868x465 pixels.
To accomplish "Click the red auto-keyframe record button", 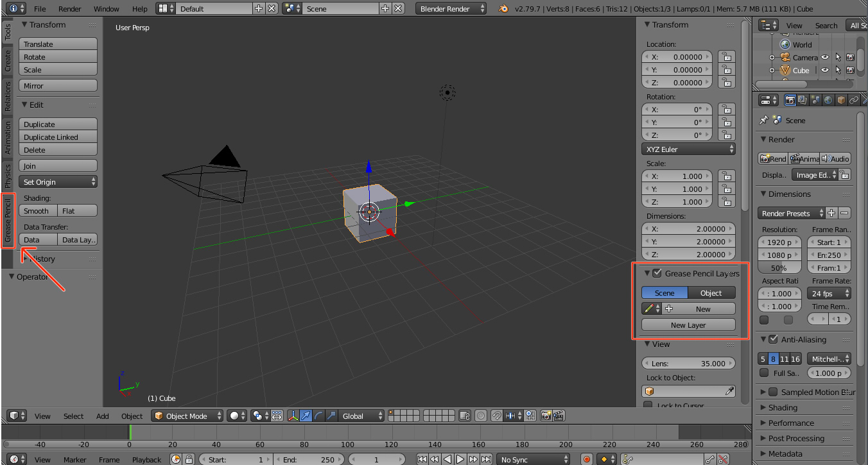I will 586,459.
